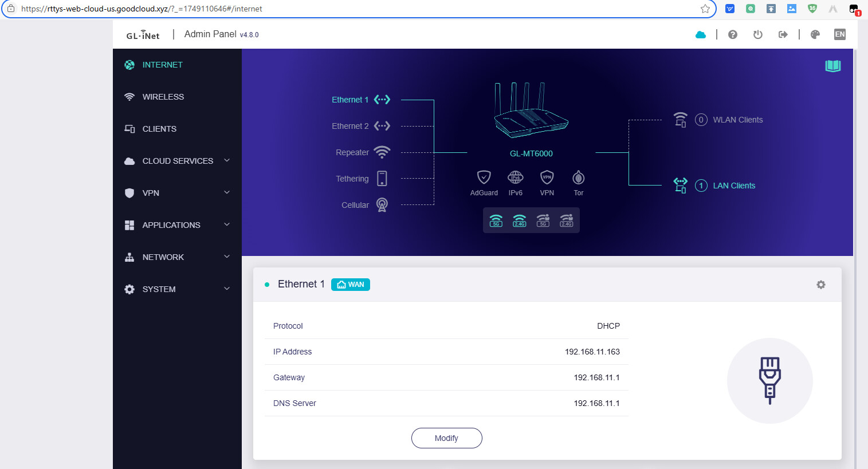Toggle the first 5G Wi-Fi band icon
The height and width of the screenshot is (469, 868).
pyautogui.click(x=496, y=220)
